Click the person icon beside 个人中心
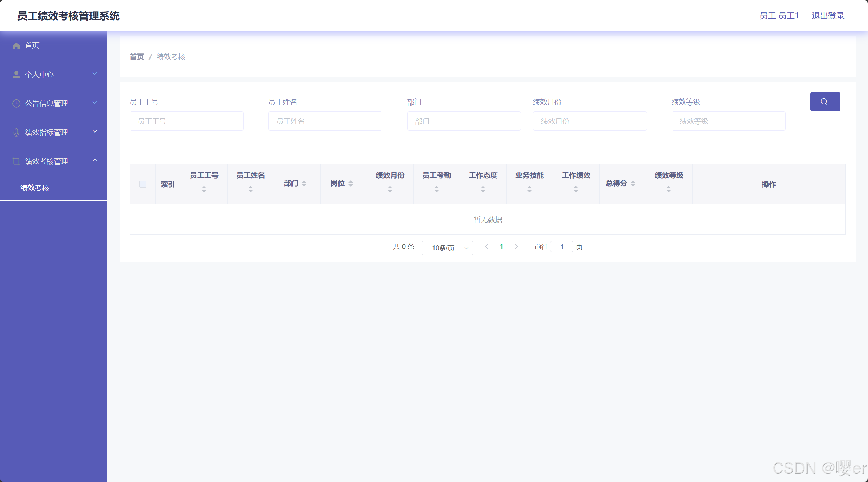The image size is (868, 482). pos(16,75)
